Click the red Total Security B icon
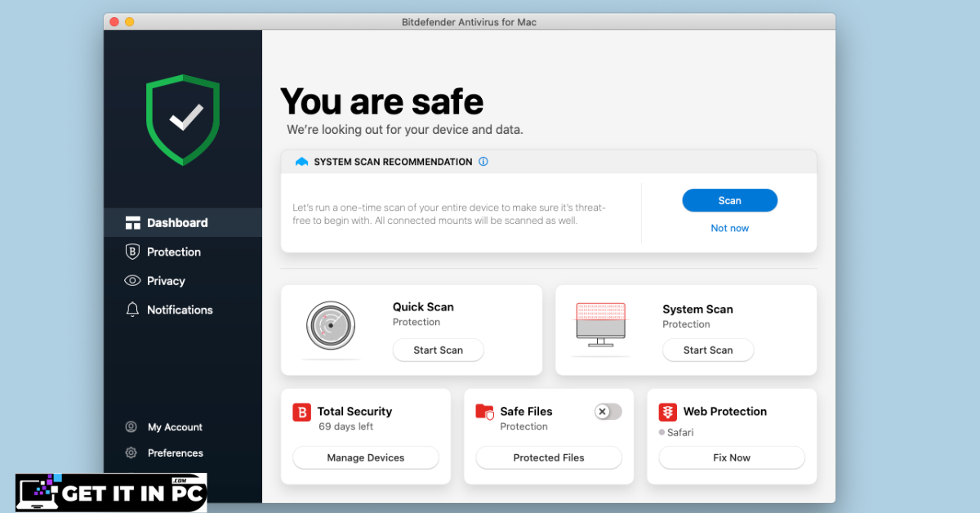Image resolution: width=980 pixels, height=513 pixels. coord(301,412)
